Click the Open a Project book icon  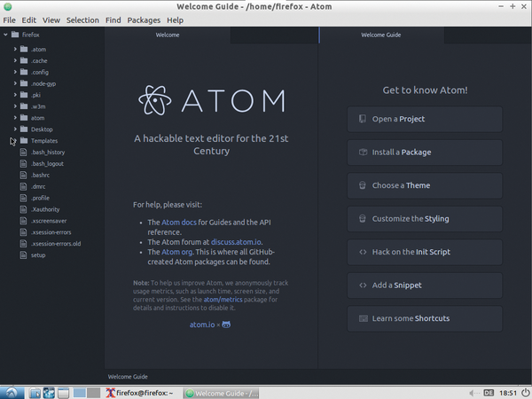[x=362, y=119]
